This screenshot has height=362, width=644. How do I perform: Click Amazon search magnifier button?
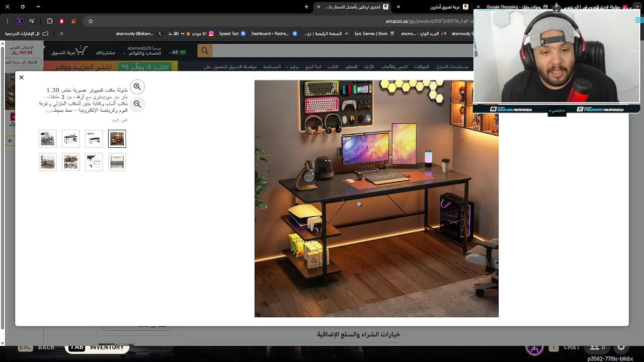(205, 51)
